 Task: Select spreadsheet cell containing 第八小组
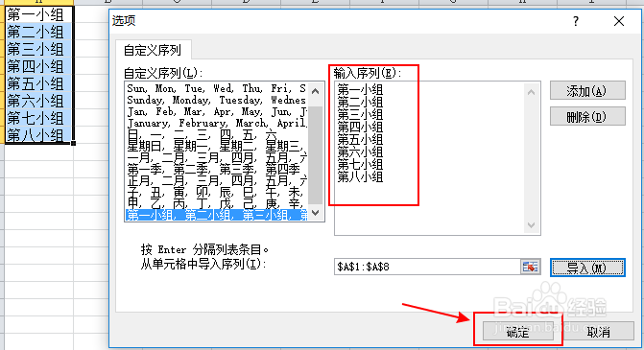38,135
